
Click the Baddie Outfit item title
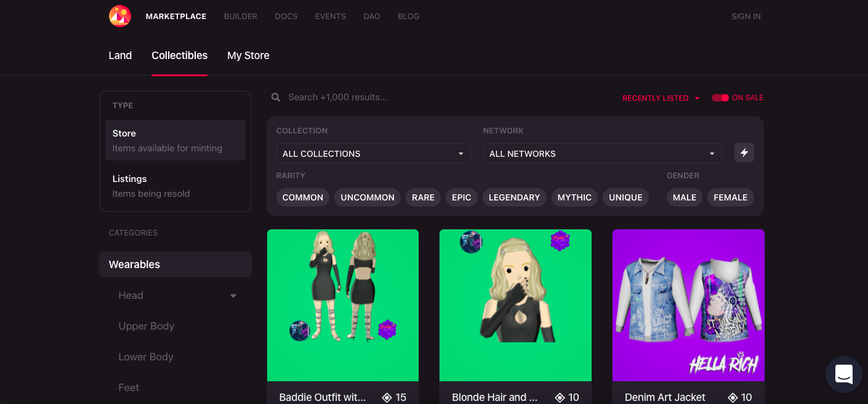click(323, 398)
